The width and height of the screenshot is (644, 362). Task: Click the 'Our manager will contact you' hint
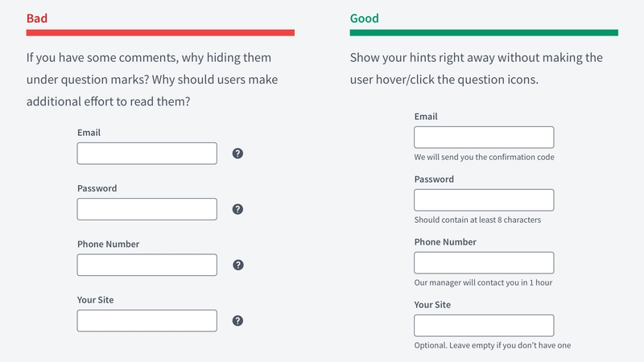(483, 282)
